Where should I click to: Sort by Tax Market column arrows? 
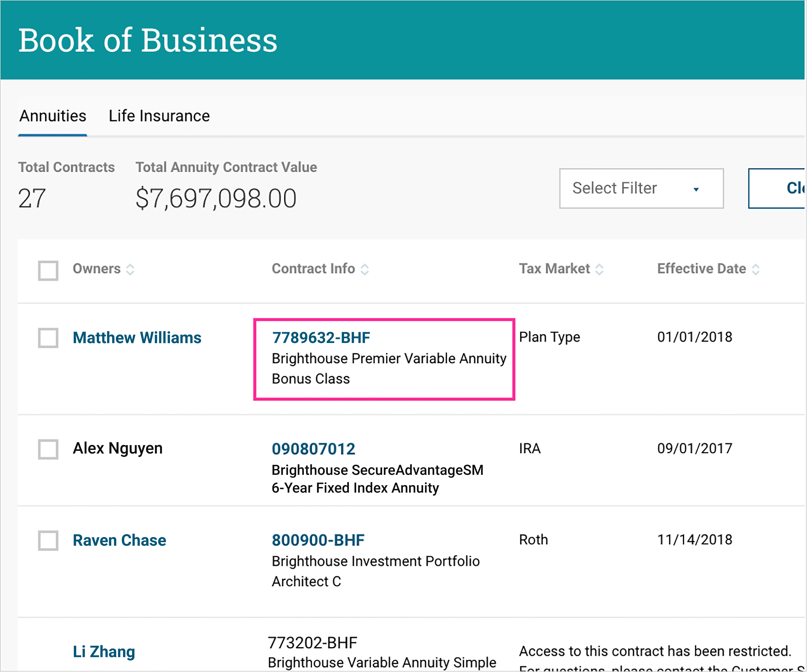[599, 269]
